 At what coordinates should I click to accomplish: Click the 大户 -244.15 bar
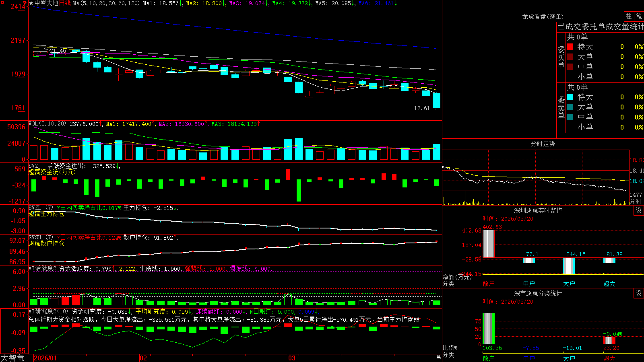tap(569, 266)
